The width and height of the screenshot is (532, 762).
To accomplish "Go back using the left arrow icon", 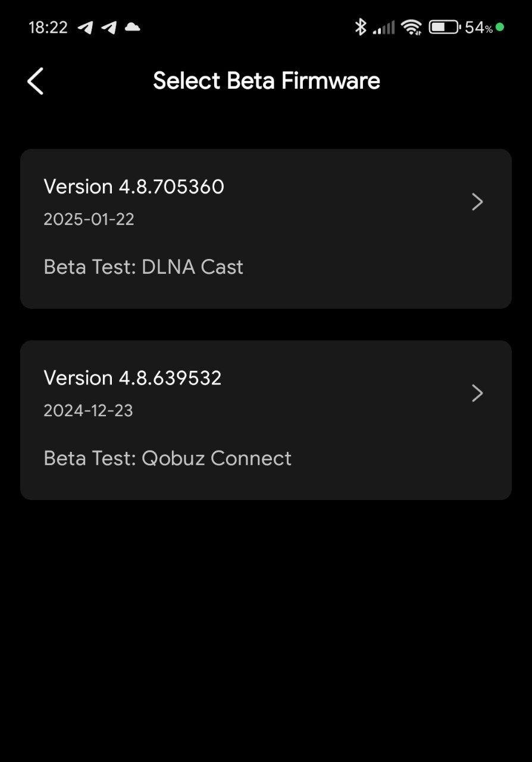I will click(36, 81).
